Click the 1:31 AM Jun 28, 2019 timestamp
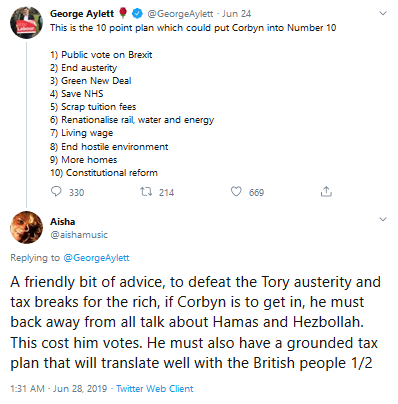 59,389
